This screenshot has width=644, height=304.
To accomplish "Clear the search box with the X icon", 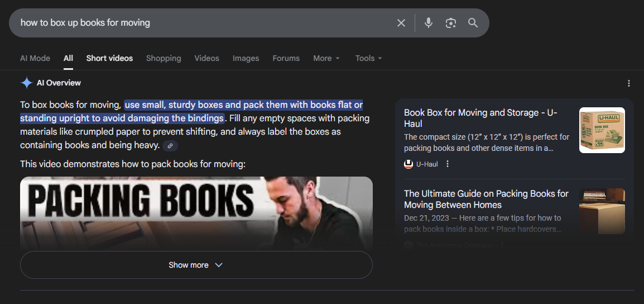I will 401,23.
